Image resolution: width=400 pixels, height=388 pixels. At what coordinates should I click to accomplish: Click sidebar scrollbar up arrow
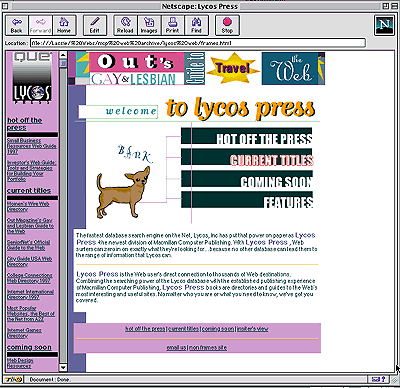(63, 55)
